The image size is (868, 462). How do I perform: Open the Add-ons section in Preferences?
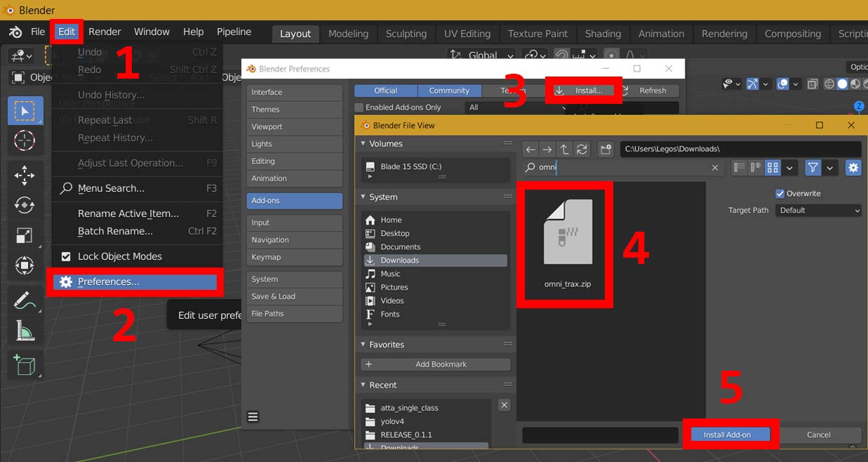(295, 200)
